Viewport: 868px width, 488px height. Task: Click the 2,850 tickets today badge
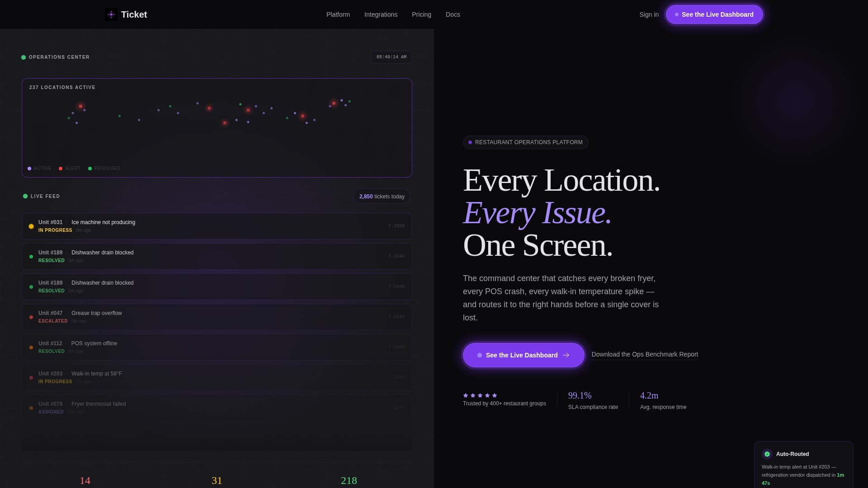[x=382, y=197]
